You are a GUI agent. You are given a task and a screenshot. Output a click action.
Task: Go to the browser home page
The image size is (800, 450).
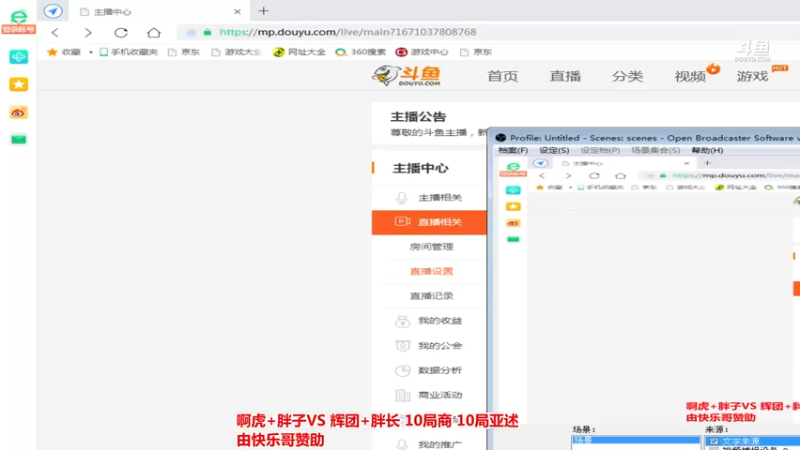point(154,33)
